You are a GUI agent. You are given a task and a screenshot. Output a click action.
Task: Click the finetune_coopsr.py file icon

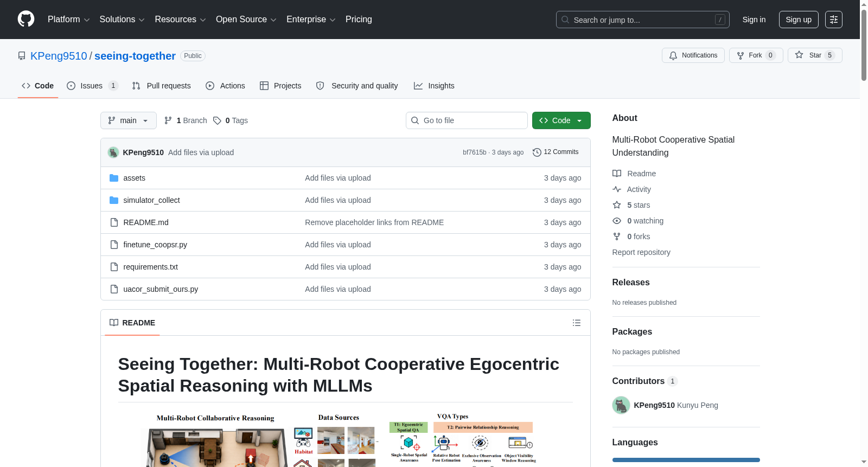(x=114, y=245)
